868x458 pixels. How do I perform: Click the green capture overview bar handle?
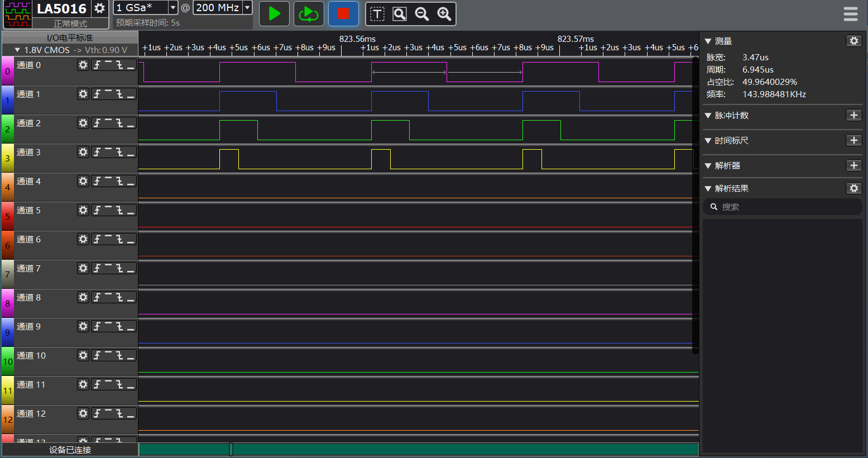231,449
